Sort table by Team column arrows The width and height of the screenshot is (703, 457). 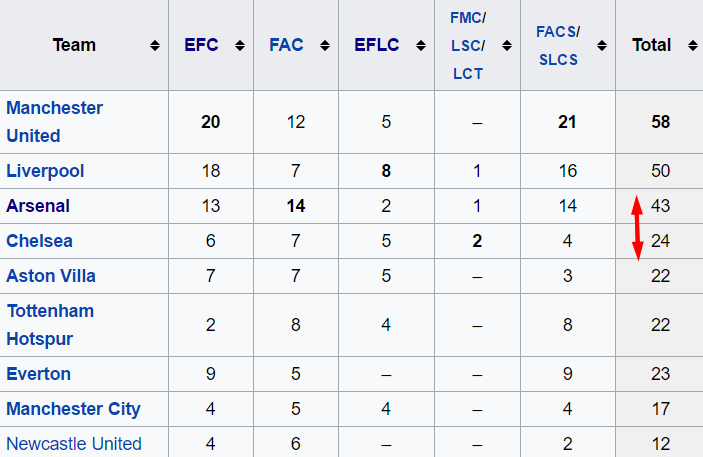pyautogui.click(x=155, y=46)
